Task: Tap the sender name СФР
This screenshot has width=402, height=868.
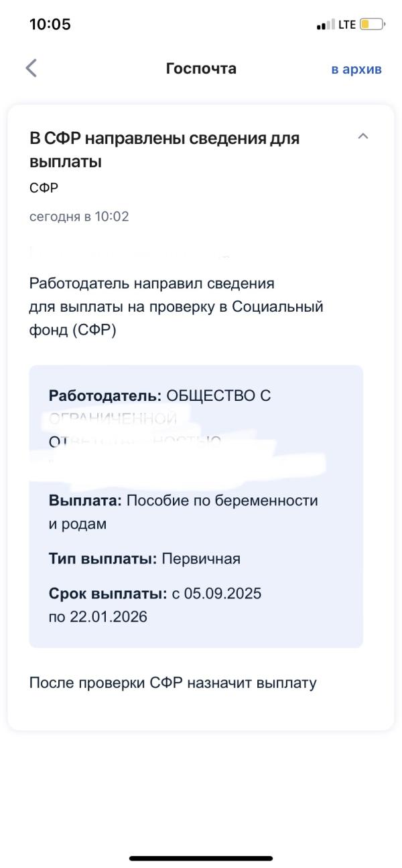Action: [x=44, y=188]
